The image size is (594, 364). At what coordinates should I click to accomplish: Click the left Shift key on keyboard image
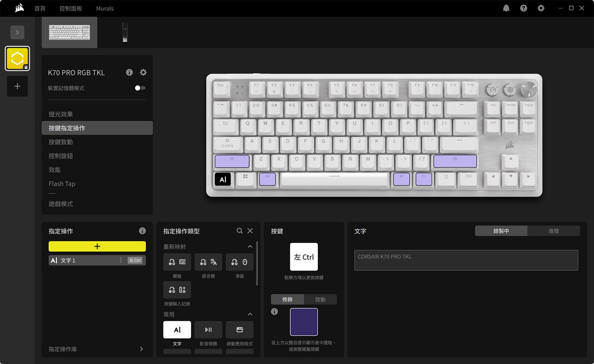coord(232,161)
